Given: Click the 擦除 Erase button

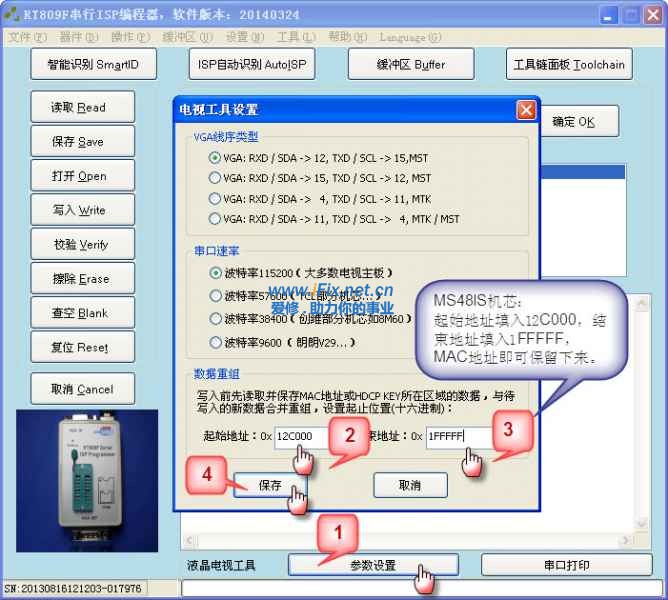Looking at the screenshot, I should [78, 279].
